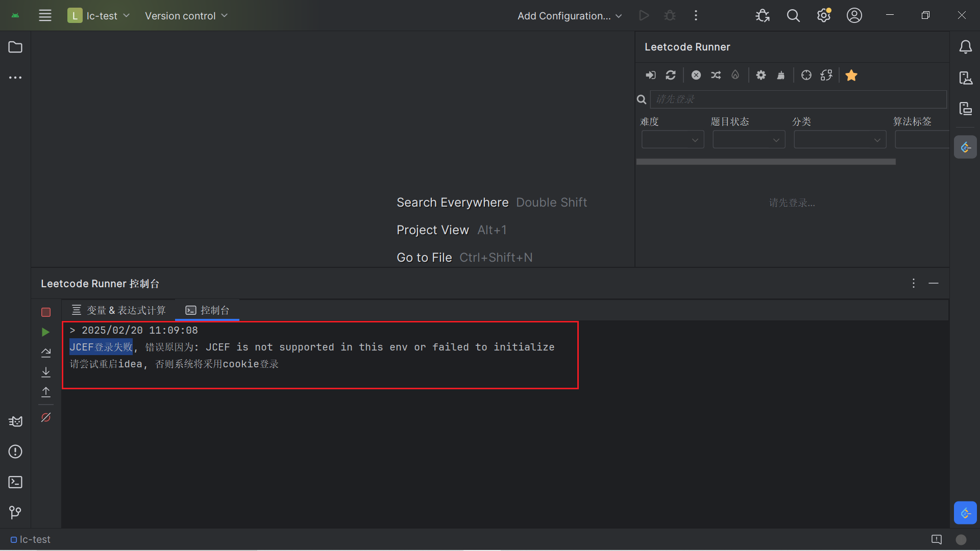Switch to 变量 & 表达式计算 tab
Screen dimensions: 980x551
(x=118, y=310)
